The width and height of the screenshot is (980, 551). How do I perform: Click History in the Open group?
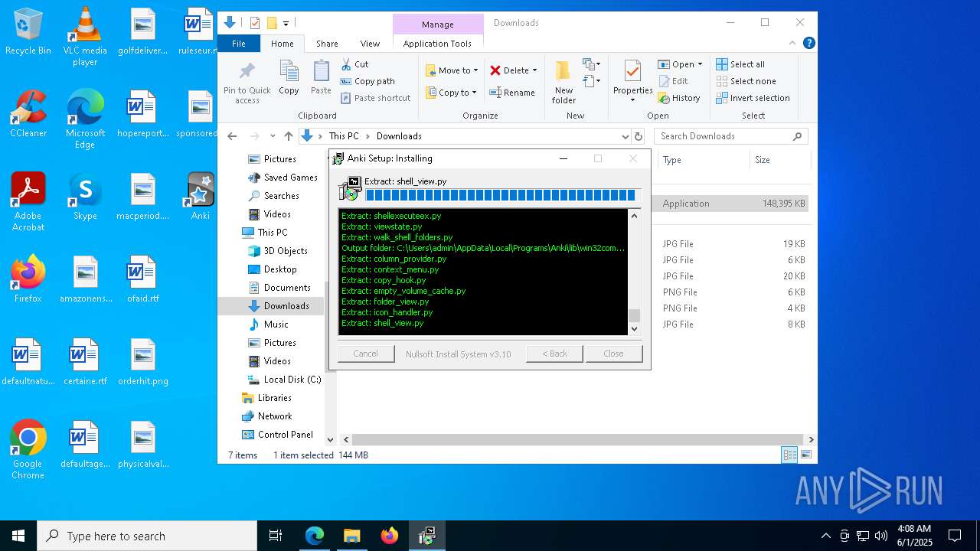679,98
